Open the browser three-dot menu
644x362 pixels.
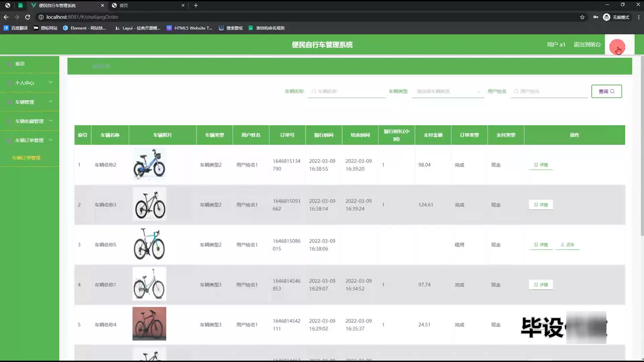[639, 17]
